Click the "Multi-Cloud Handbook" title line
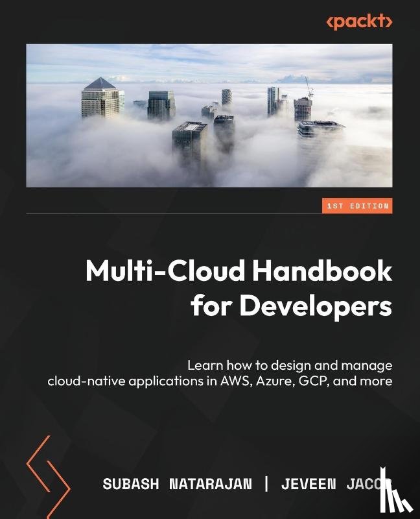The width and height of the screenshot is (420, 519). click(x=239, y=271)
